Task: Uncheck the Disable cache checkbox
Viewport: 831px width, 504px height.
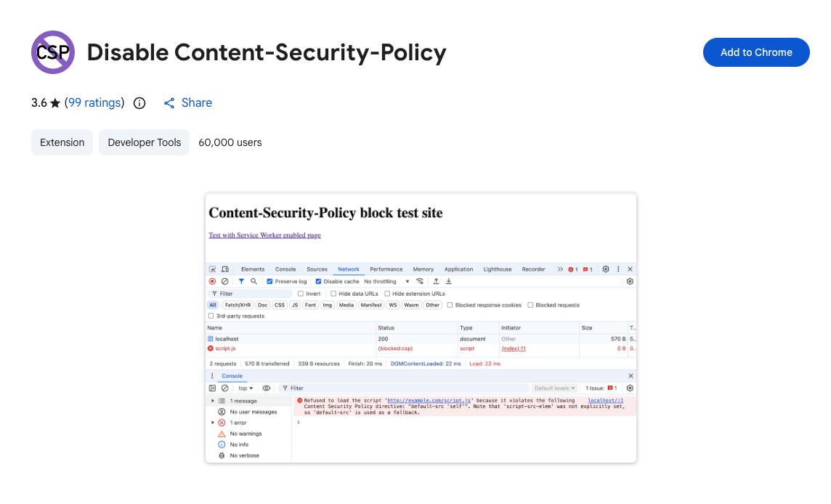Action: (x=318, y=281)
